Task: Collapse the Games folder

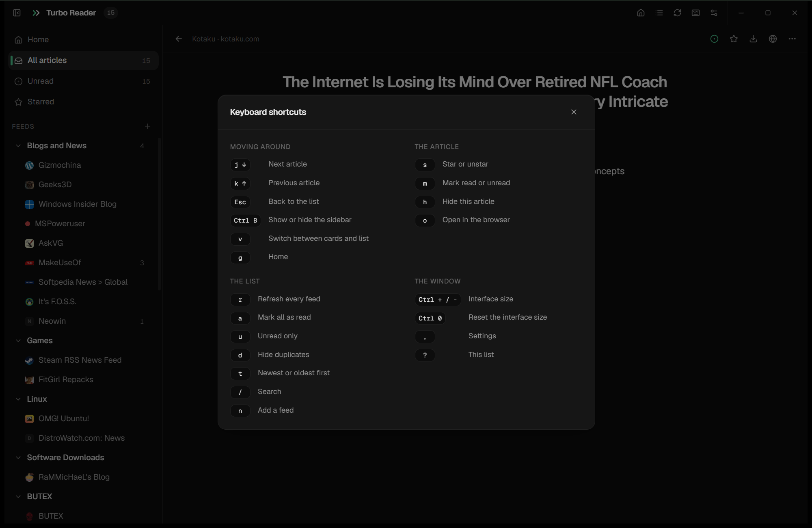Action: point(18,340)
